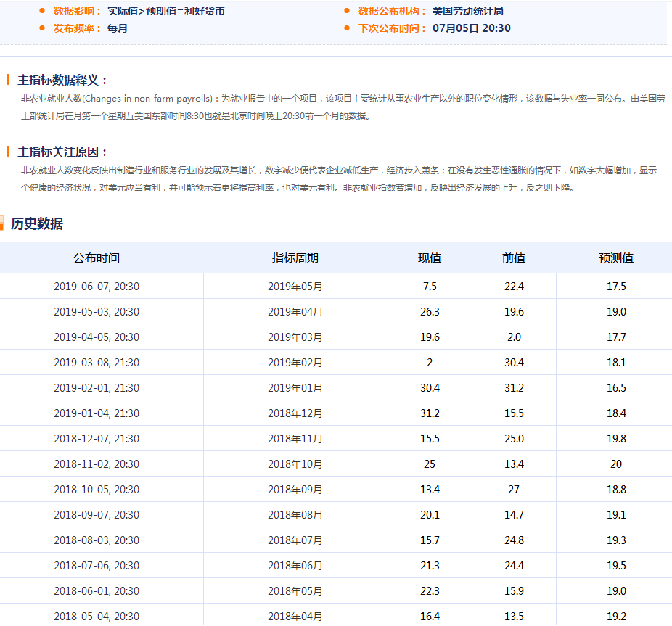Click the 2018年11月 period cell
This screenshot has width=672, height=626.
pos(295,439)
